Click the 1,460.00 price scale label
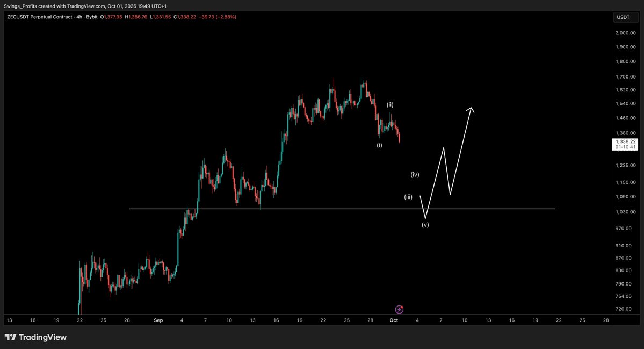 (626, 118)
